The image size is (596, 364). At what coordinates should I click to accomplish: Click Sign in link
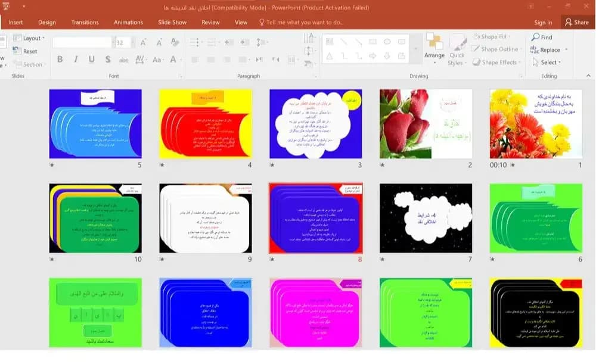click(x=543, y=23)
